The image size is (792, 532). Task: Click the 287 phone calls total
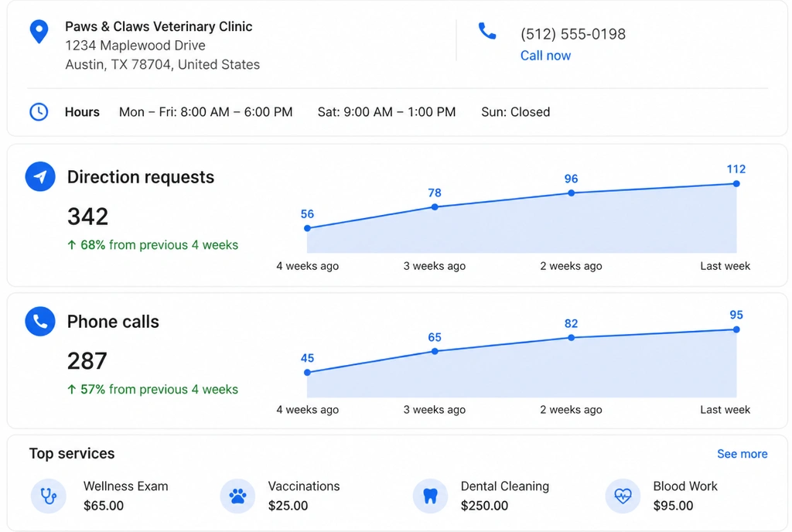pyautogui.click(x=87, y=361)
